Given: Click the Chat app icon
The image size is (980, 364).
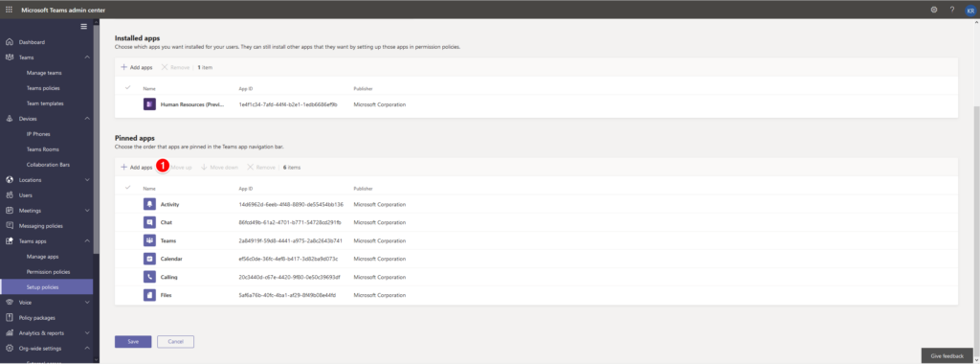Looking at the screenshot, I should (x=149, y=222).
